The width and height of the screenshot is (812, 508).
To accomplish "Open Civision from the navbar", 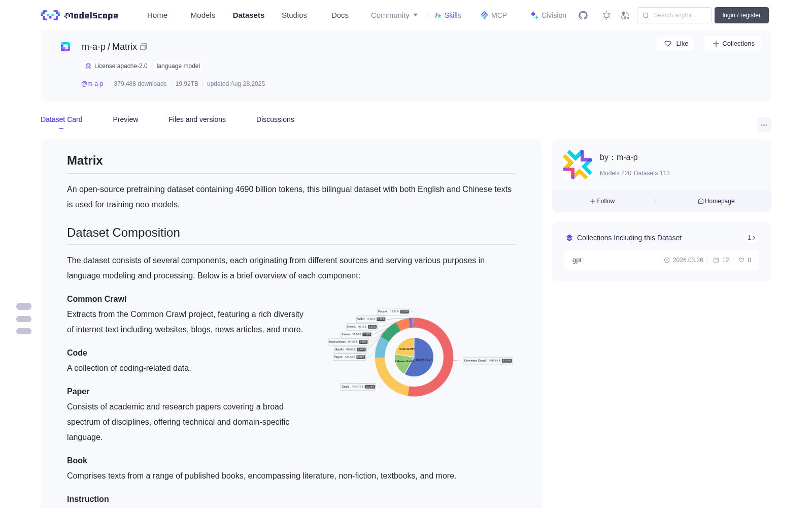I will click(x=548, y=15).
